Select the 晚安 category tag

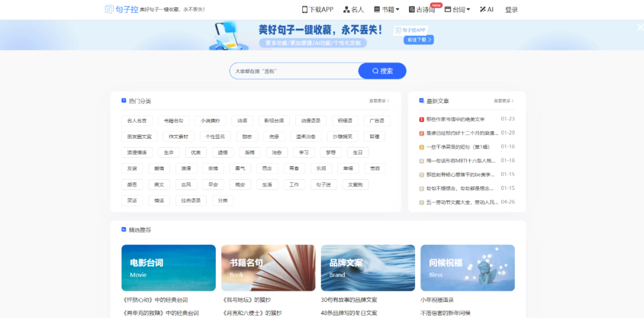pyautogui.click(x=240, y=185)
